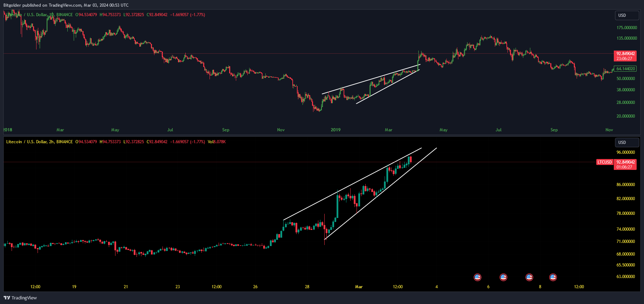Open the second US flag event icon from left
644x304 pixels.
[x=503, y=277]
